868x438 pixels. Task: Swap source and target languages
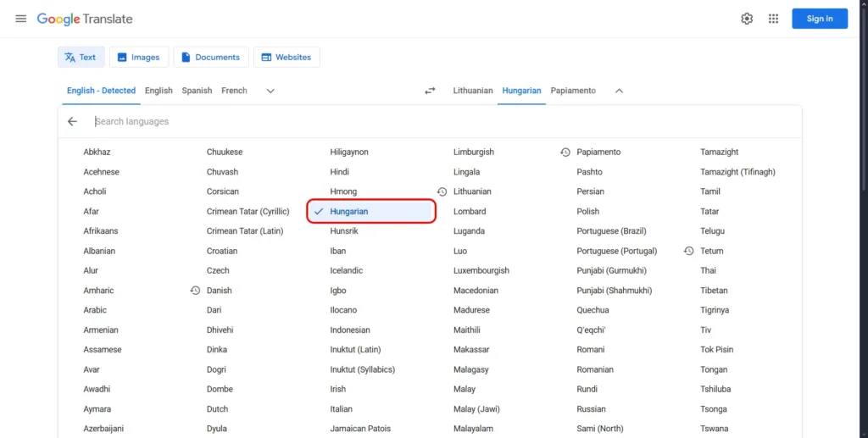430,91
